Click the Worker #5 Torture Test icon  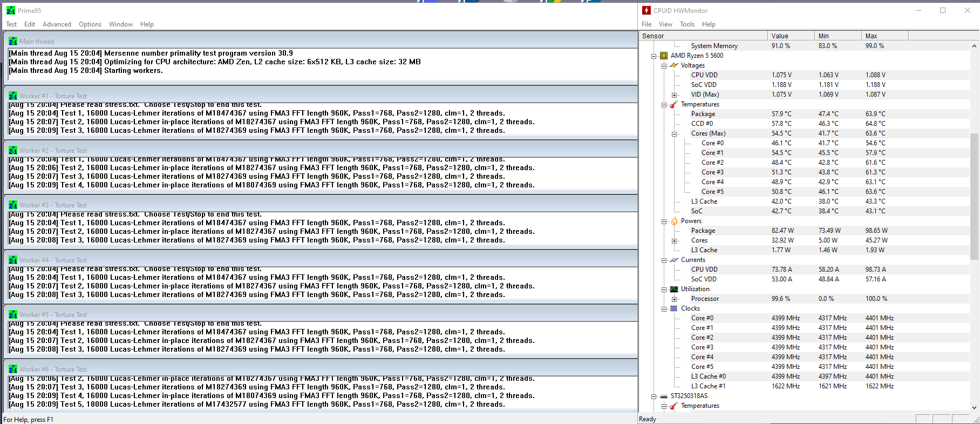coord(13,314)
